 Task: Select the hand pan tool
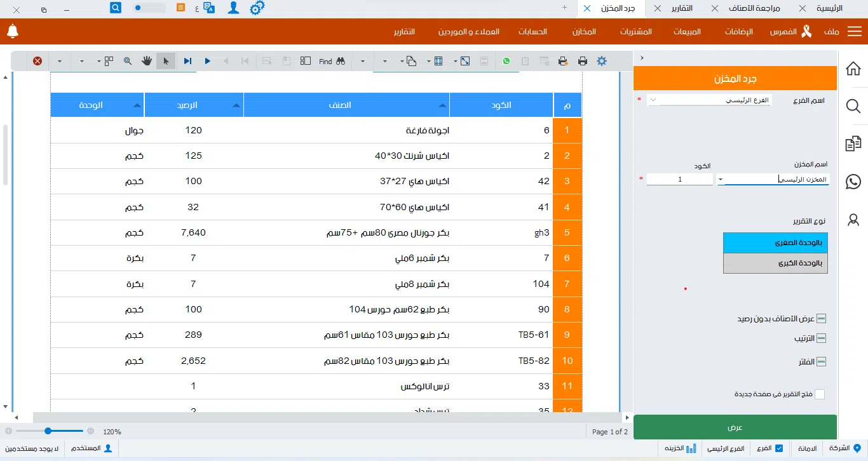click(x=147, y=61)
